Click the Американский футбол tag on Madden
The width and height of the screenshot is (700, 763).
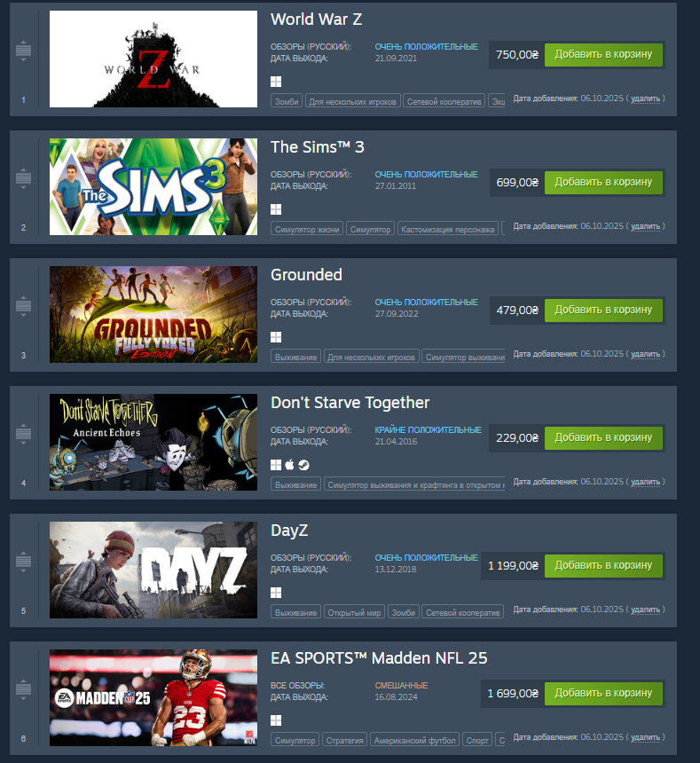coord(415,740)
